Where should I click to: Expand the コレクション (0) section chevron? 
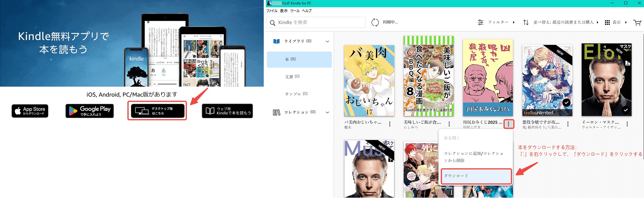pos(327,112)
